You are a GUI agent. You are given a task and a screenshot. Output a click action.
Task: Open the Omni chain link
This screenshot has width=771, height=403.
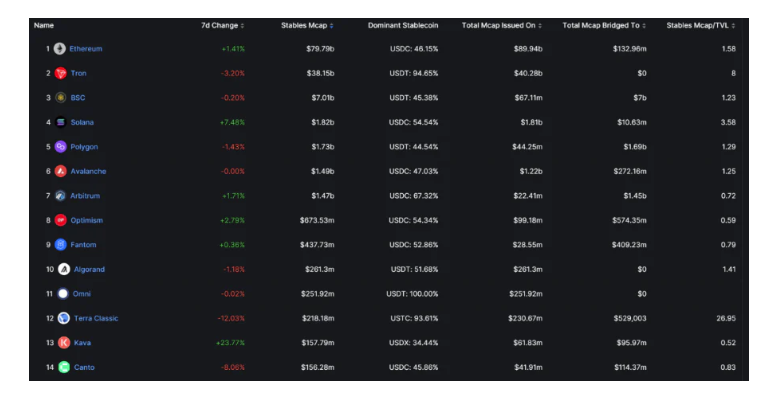tap(82, 294)
